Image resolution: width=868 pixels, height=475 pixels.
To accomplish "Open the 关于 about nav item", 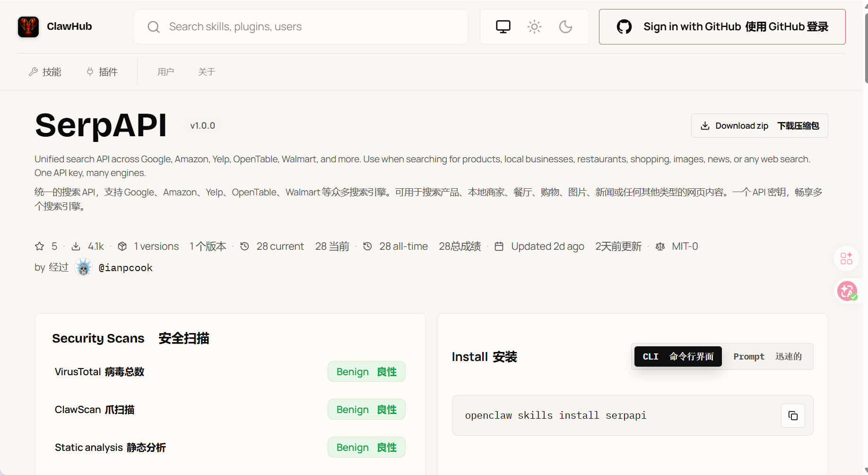I will 207,72.
